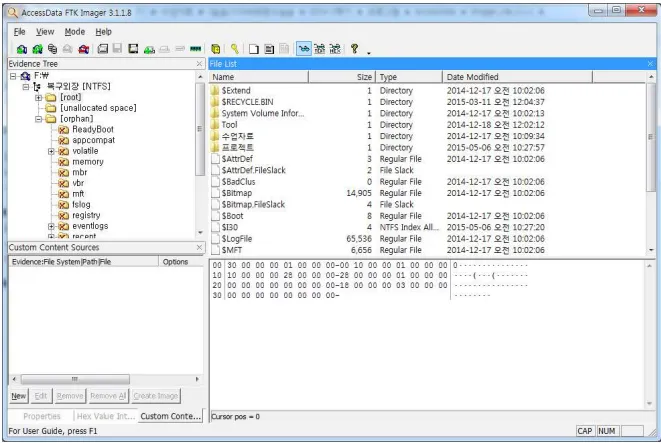661x443 pixels.
Task: Expand the volatile folder node
Action: point(51,151)
